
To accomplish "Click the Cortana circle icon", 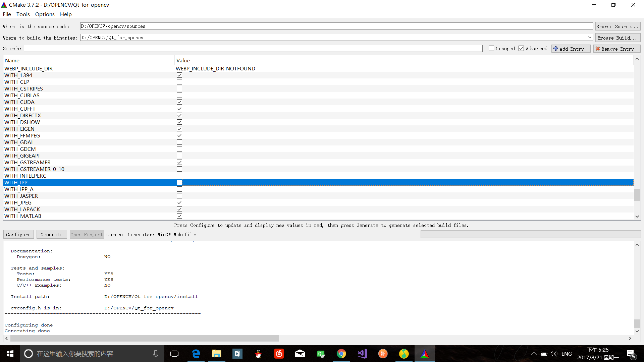I will 29,354.
